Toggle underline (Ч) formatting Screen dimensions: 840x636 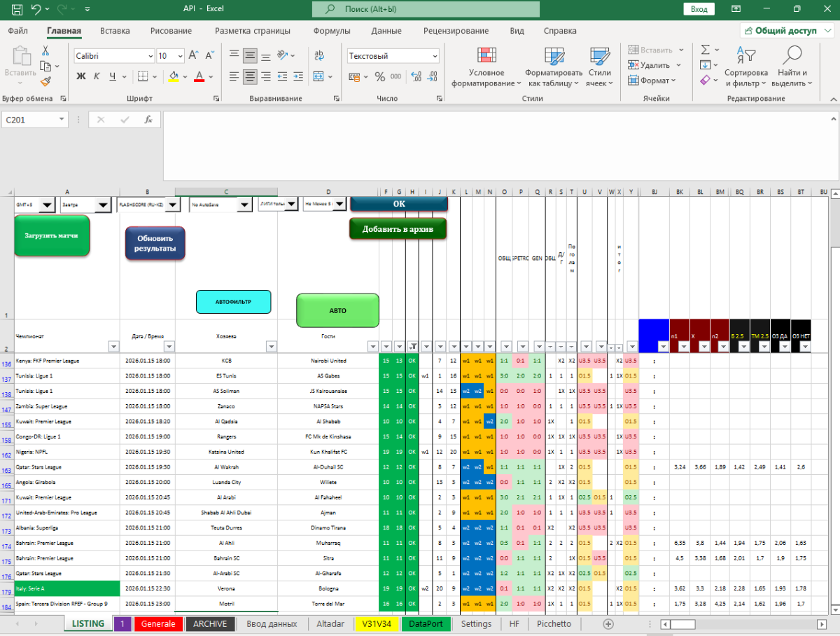(112, 76)
